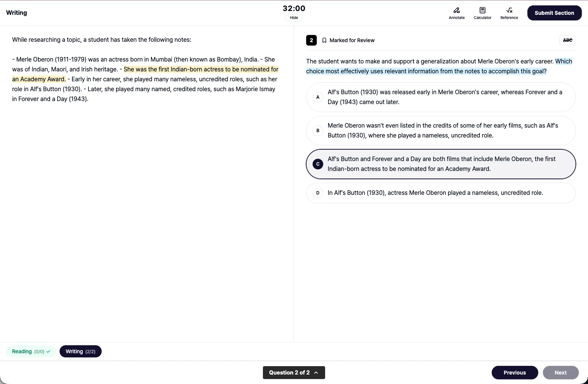Select answer choice B about uncredited early films

pos(441,131)
